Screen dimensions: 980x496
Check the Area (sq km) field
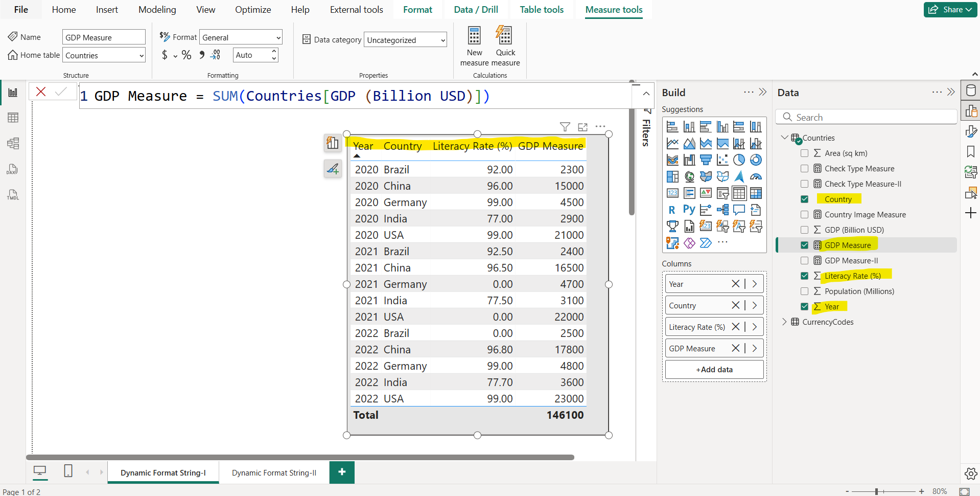(x=805, y=153)
